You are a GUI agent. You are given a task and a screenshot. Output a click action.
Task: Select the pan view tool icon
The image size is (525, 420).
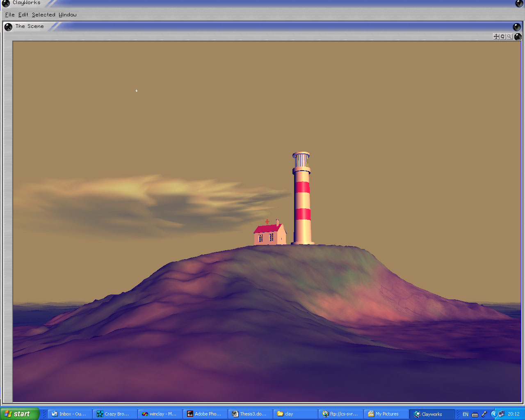496,37
